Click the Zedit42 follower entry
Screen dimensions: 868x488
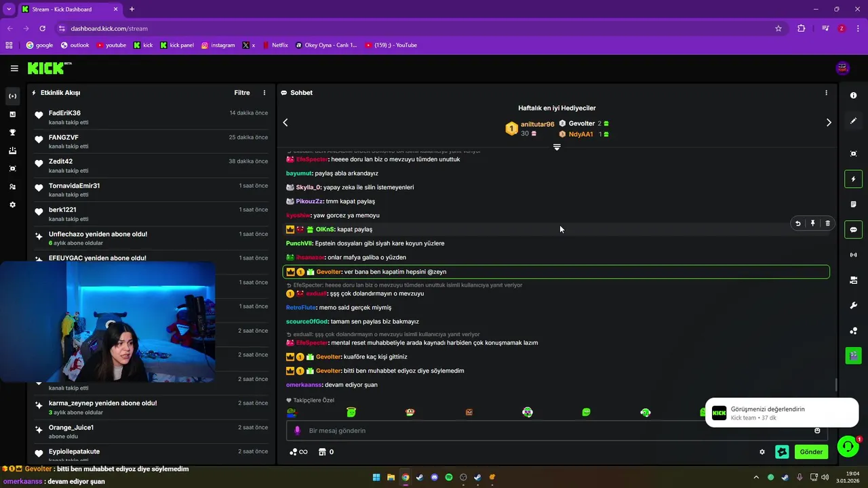pos(152,166)
